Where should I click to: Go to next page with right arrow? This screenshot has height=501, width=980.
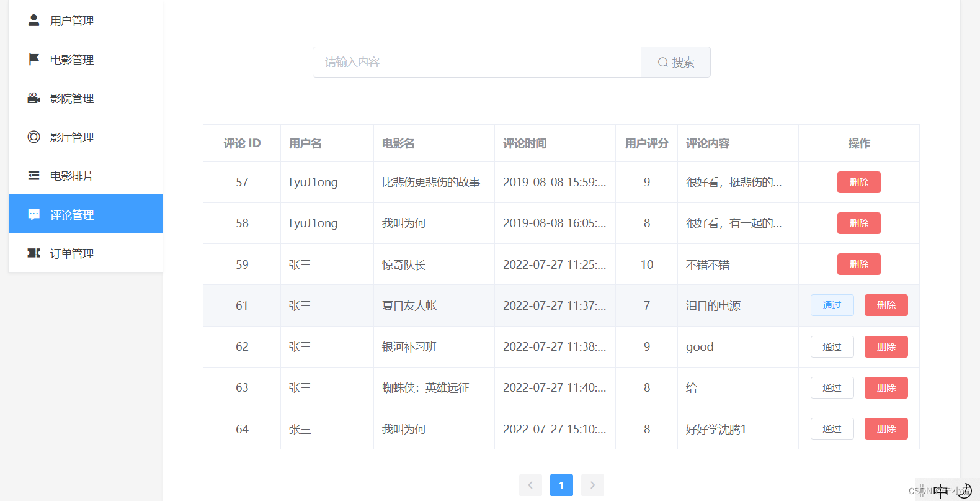592,485
